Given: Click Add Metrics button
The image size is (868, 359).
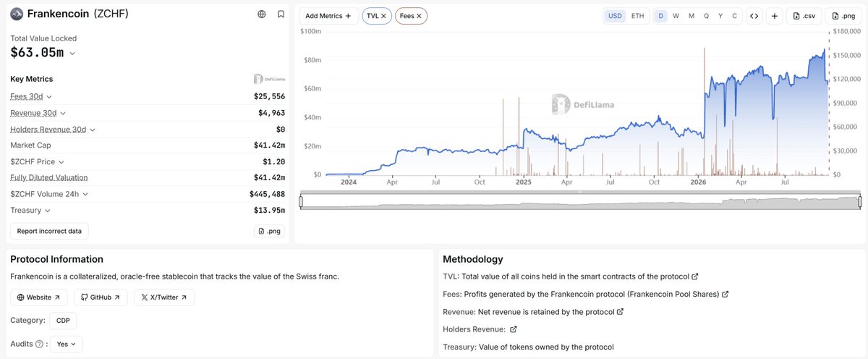Looking at the screenshot, I should [328, 16].
